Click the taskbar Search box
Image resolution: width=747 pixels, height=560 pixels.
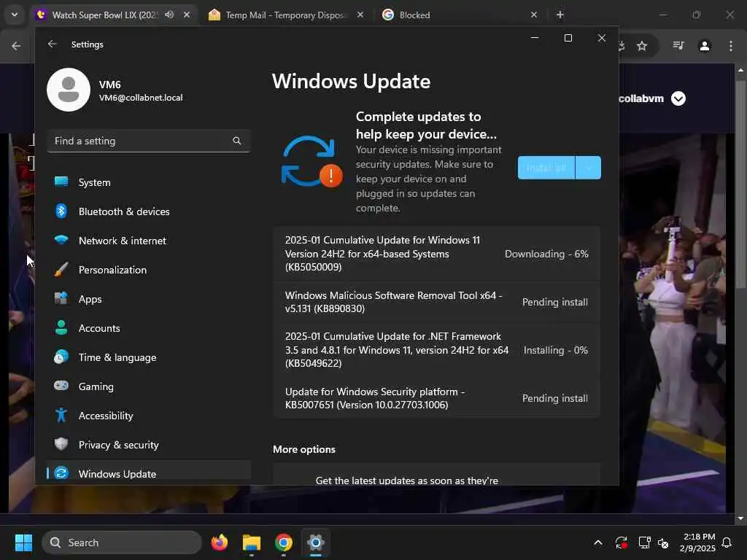pyautogui.click(x=122, y=542)
